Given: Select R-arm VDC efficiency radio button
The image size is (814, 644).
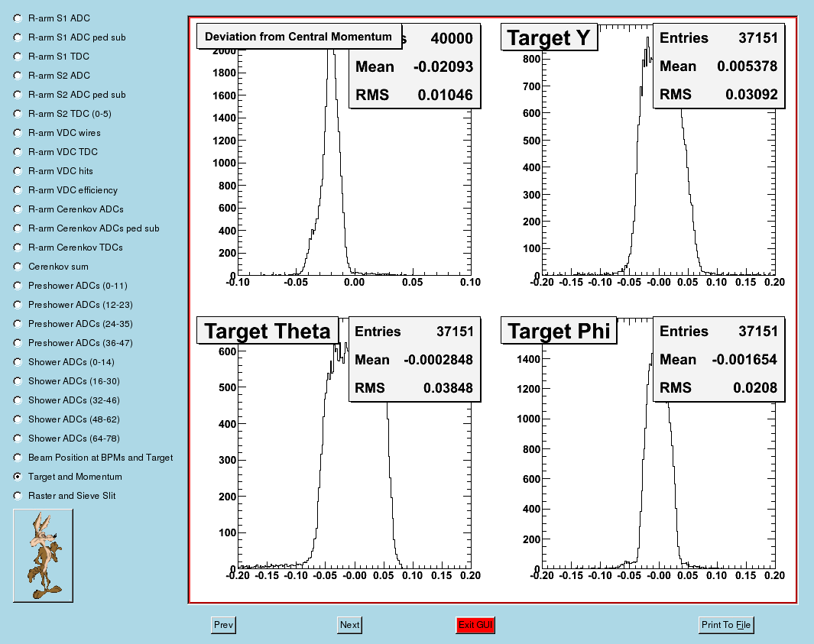Looking at the screenshot, I should click(x=18, y=190).
